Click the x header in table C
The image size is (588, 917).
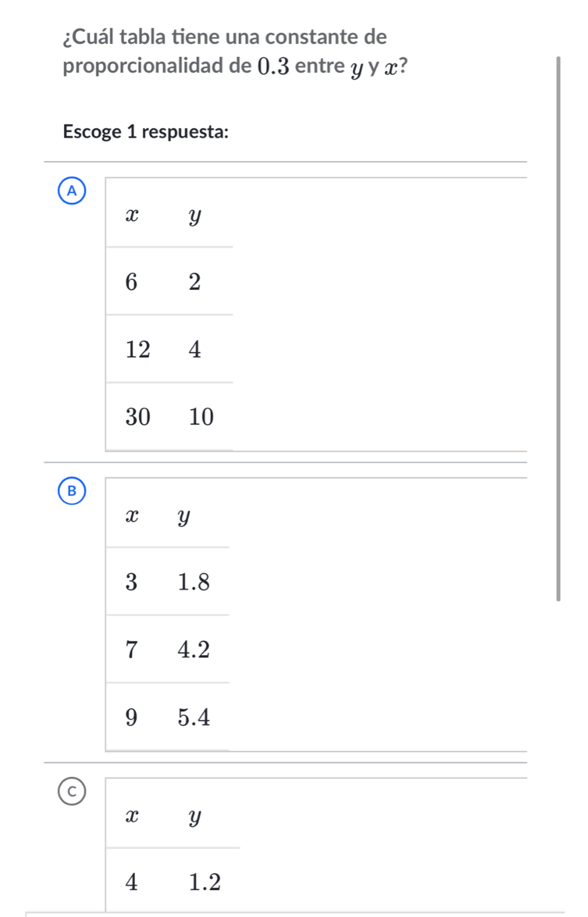click(x=133, y=815)
